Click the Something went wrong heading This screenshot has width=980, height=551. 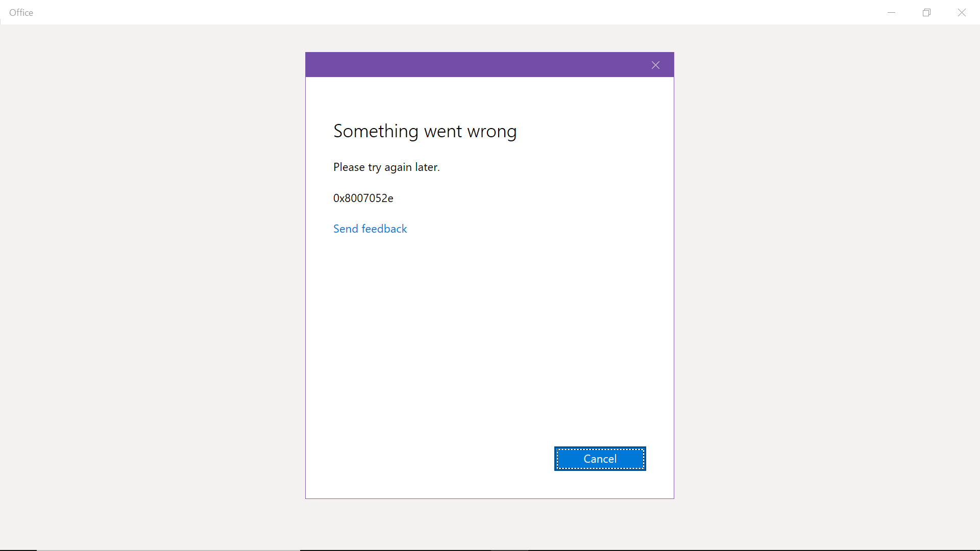(x=425, y=131)
